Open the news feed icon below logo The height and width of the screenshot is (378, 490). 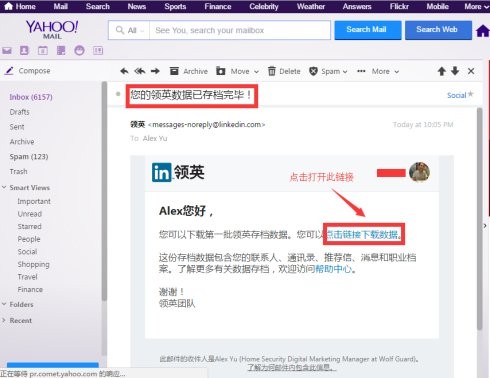pos(98,51)
